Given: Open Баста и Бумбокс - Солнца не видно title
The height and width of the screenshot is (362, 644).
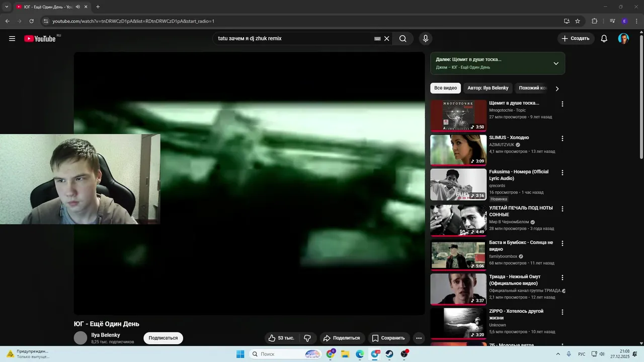Looking at the screenshot, I should click(x=521, y=246).
